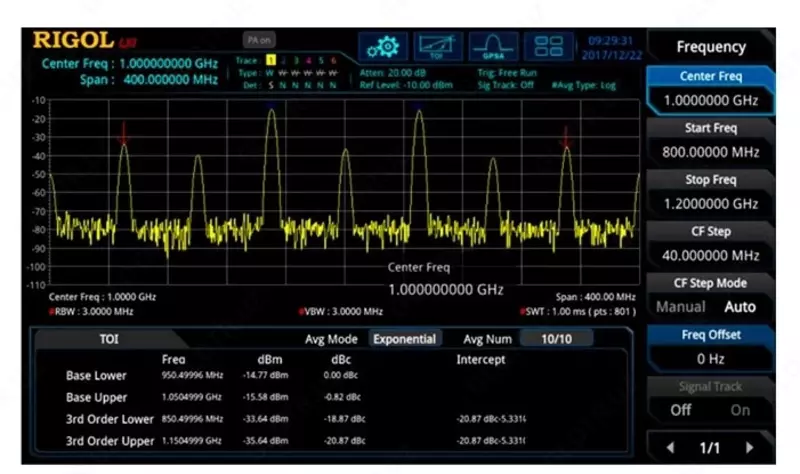Click bottom Center Freq 1.0000 GHz label
This screenshot has height=474, width=800.
click(102, 297)
